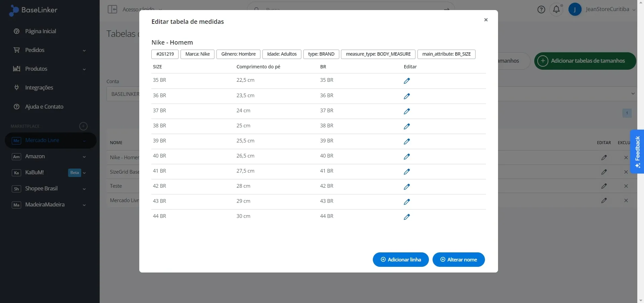This screenshot has height=303, width=644.
Task: Click the page scrollbar down arrow
Action: coord(641,300)
